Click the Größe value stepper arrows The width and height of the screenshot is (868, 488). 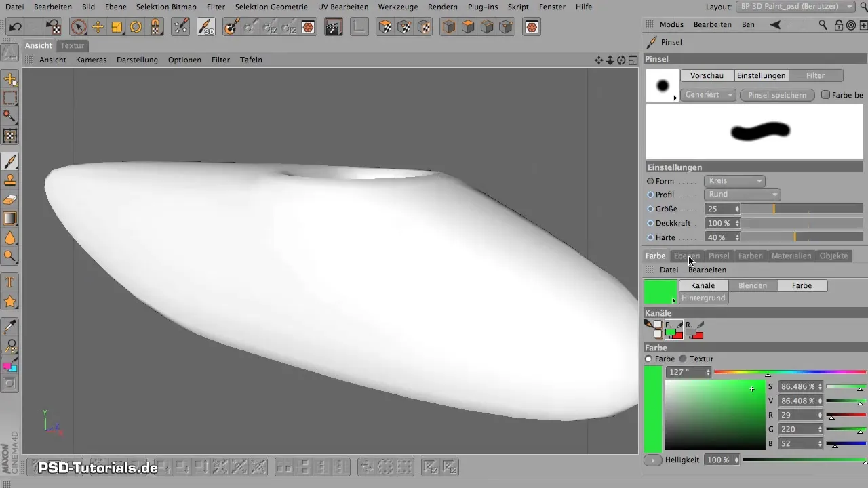tap(737, 209)
